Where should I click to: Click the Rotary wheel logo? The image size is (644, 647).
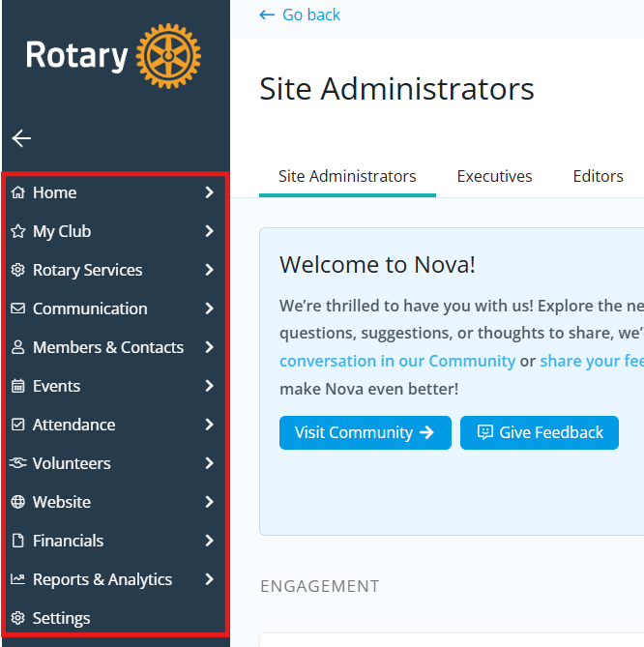coord(168,56)
